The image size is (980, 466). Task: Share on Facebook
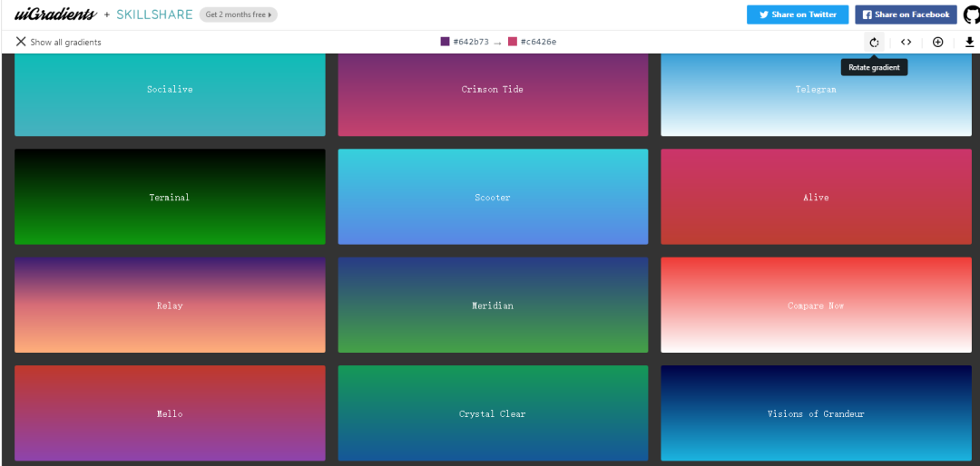tap(906, 15)
